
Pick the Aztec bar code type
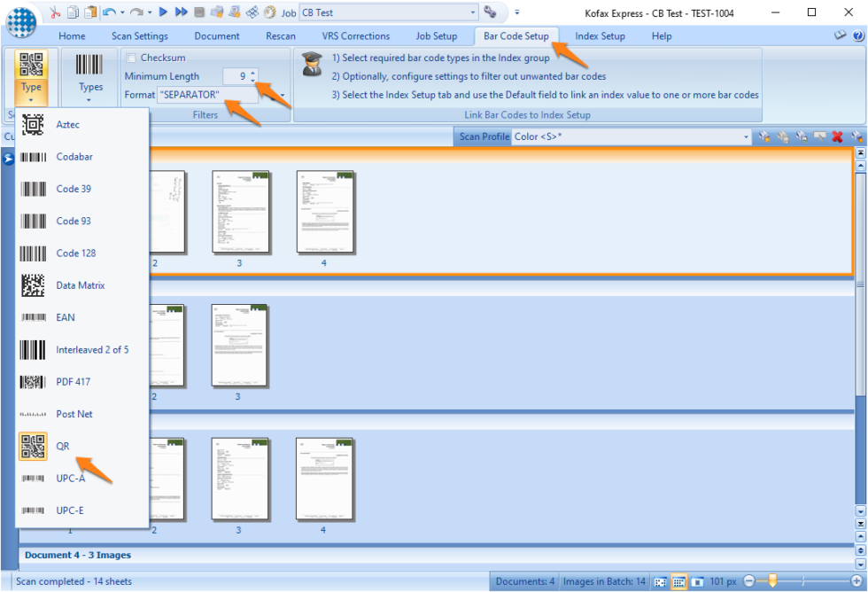tap(67, 125)
